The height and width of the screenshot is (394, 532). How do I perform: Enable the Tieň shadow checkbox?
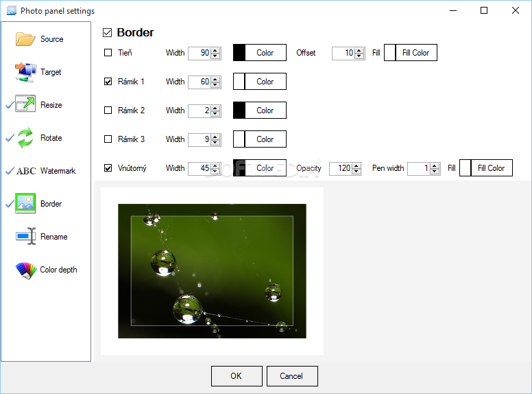[x=108, y=53]
